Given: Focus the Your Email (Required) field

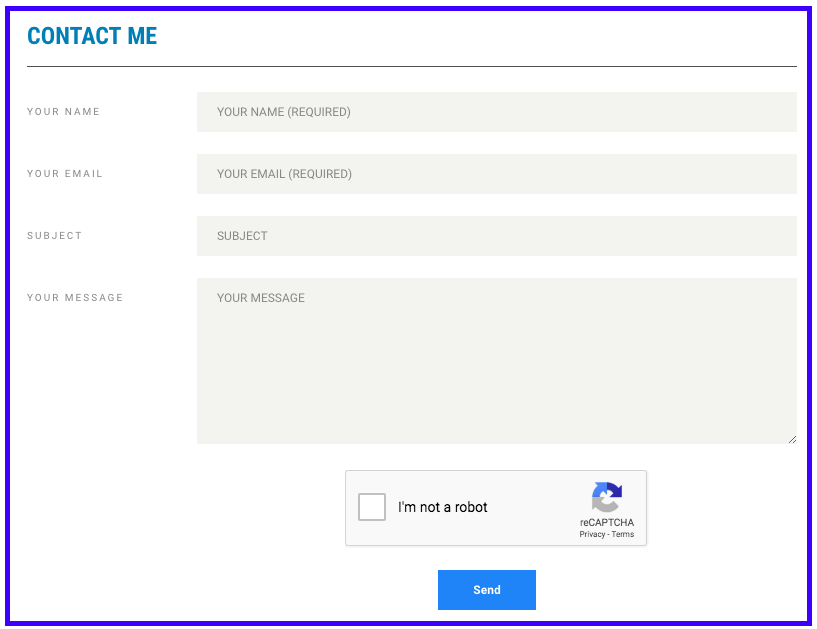Looking at the screenshot, I should coord(496,174).
